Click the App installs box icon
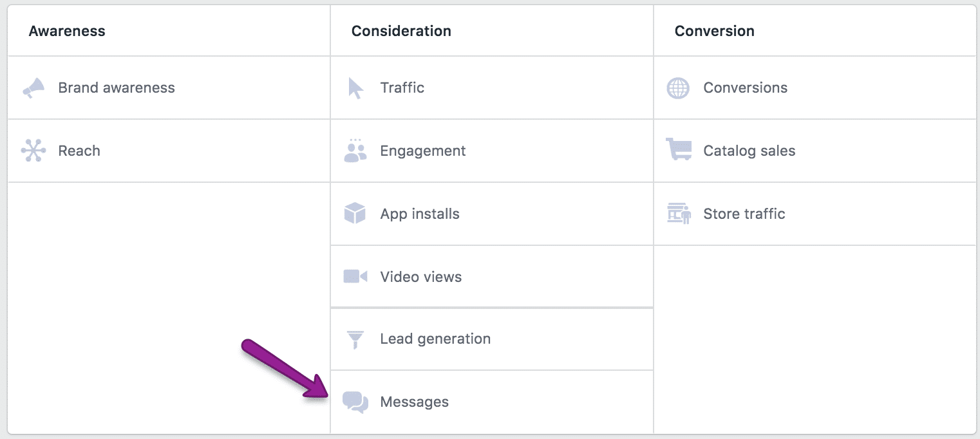 (355, 214)
